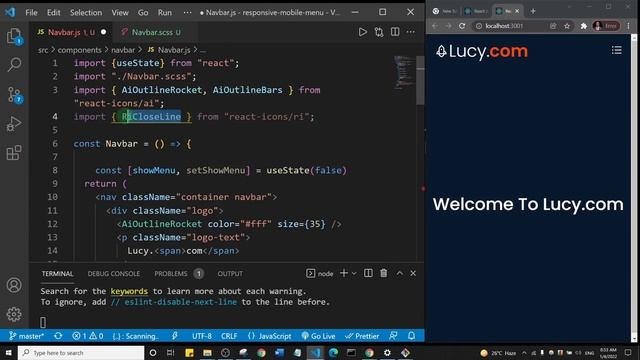640x360 pixels.
Task: Open Source Control view in activity bar
Action: 15,95
